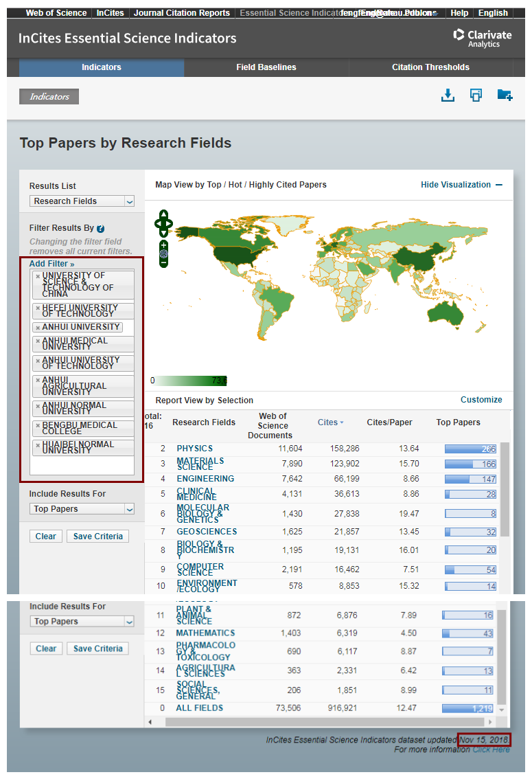532x779 pixels.
Task: Toggle Hide Visualization for the map
Action: pos(461,185)
